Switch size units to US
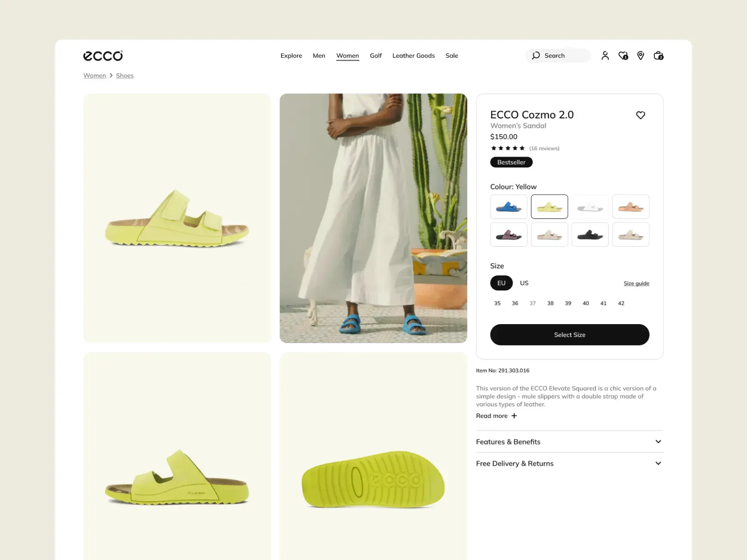Viewport: 747px width, 560px height. [x=524, y=283]
